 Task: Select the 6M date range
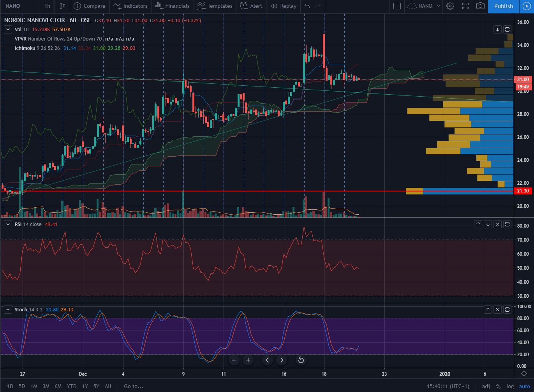tap(58, 386)
